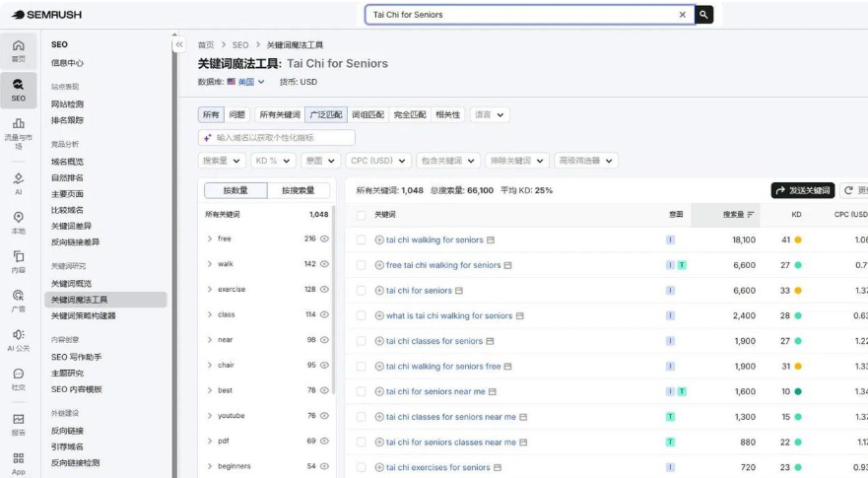
Task: Expand the 'exercise' keyword group
Action: coord(210,289)
